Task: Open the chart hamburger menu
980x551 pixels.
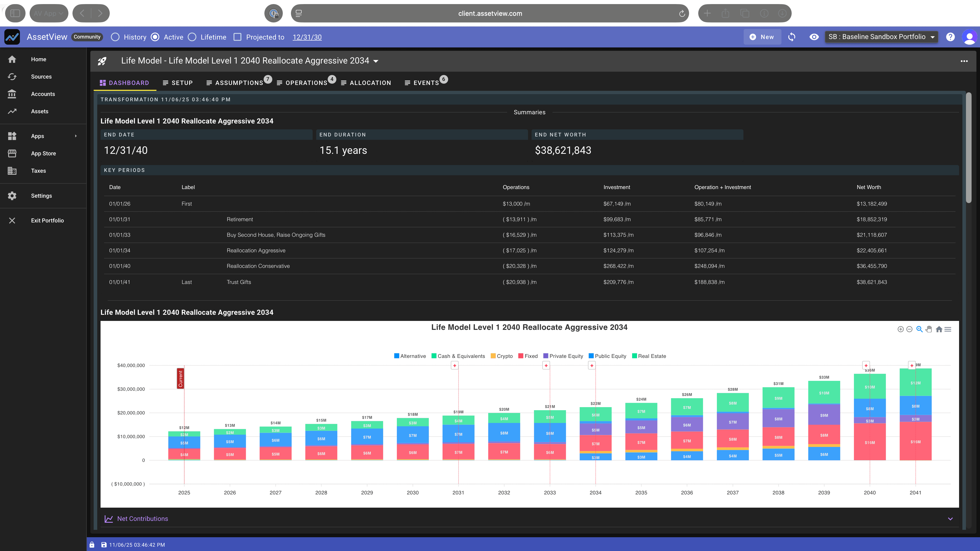Action: tap(948, 329)
